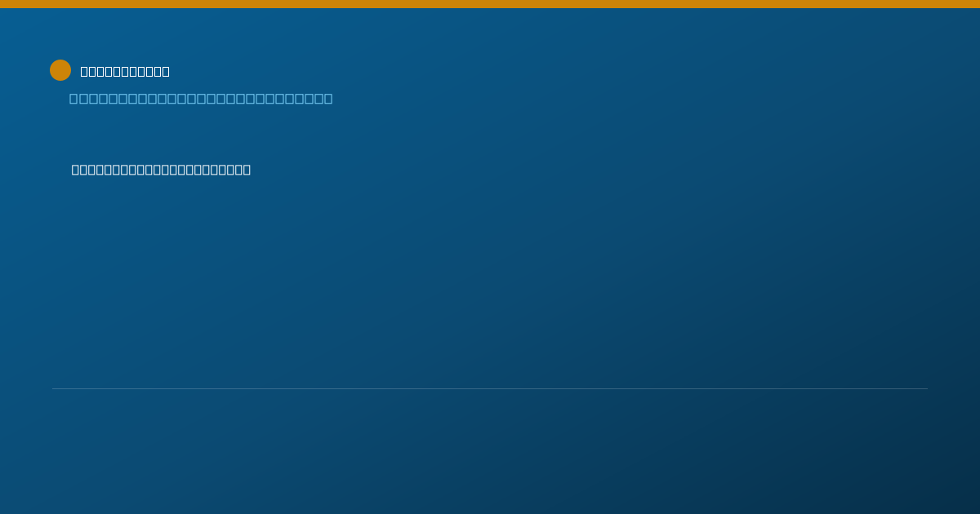The height and width of the screenshot is (514, 980).
Task: Click the right end of the divider line
Action: pos(926,388)
